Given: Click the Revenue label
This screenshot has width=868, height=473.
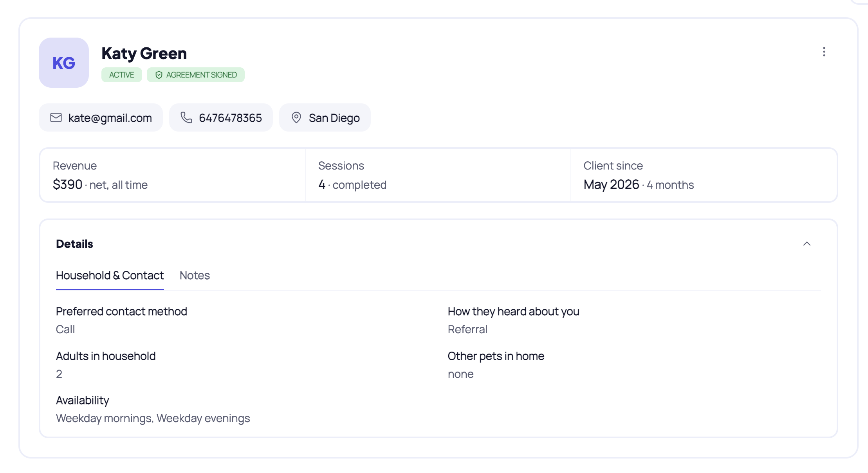Looking at the screenshot, I should [75, 166].
